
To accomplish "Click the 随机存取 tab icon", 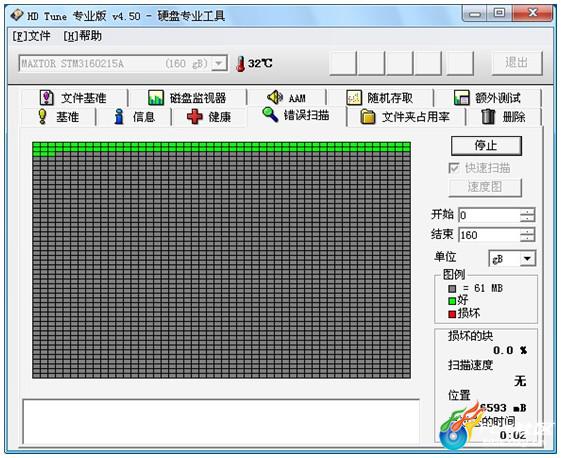I will click(x=354, y=98).
